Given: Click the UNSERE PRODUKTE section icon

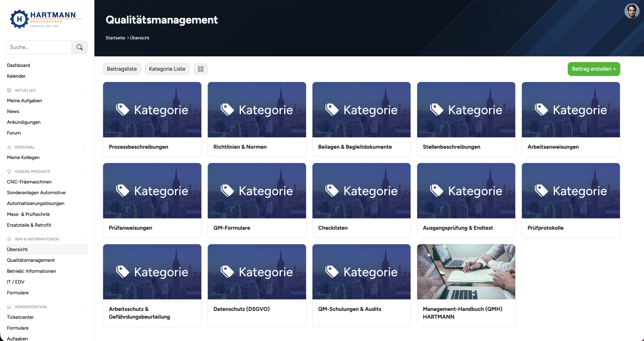Looking at the screenshot, I should [8, 171].
